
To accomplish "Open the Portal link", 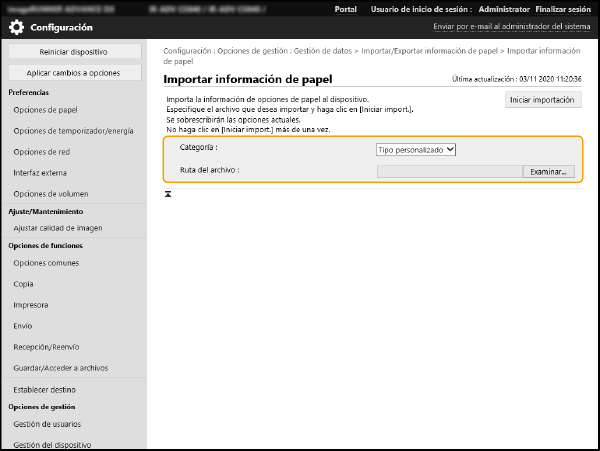I will pos(346,9).
